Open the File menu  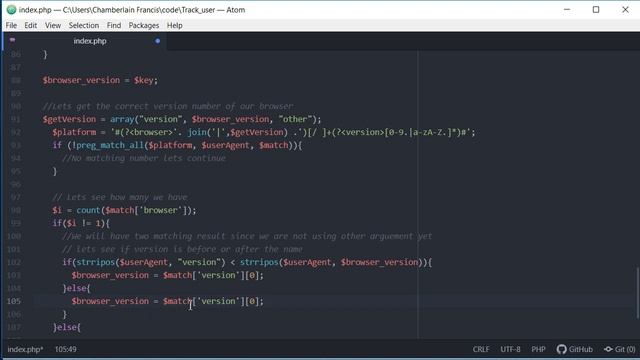[x=11, y=25]
